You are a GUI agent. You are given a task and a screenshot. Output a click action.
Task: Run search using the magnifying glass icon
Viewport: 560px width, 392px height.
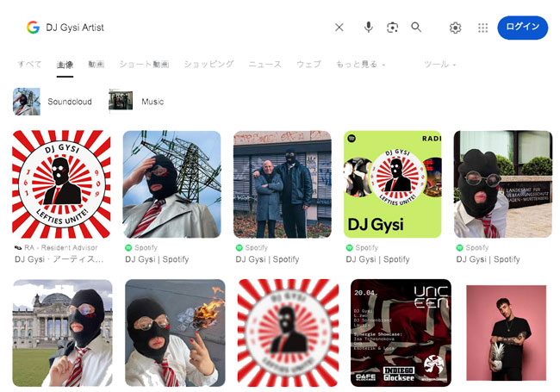(416, 27)
